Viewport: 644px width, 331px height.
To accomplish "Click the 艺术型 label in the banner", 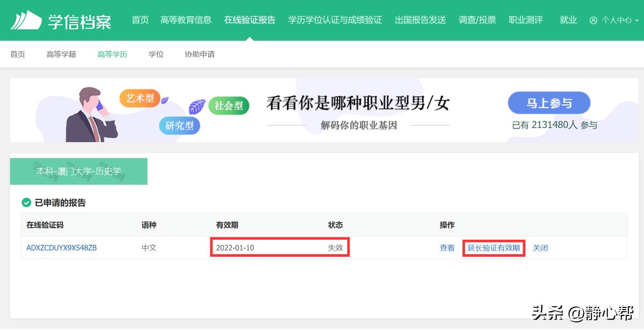I will click(x=140, y=98).
